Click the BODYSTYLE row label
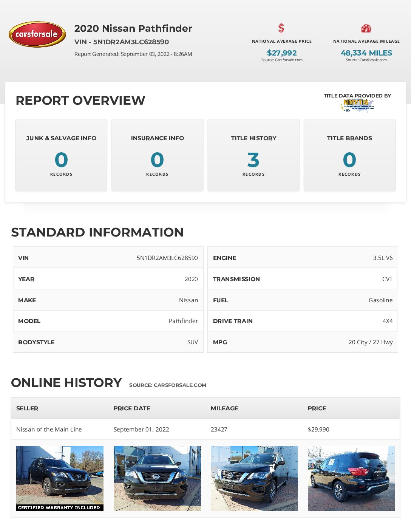 (x=36, y=342)
